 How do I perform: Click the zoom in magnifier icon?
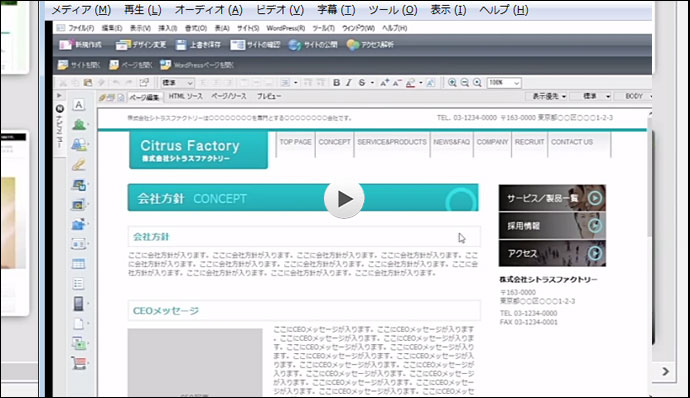452,82
